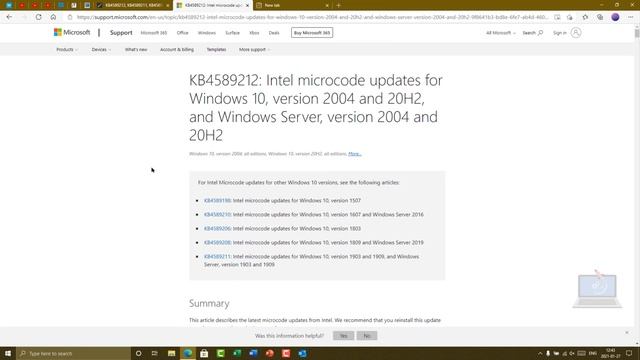Open KB4589206 article link
This screenshot has height=360, width=640.
point(217,229)
